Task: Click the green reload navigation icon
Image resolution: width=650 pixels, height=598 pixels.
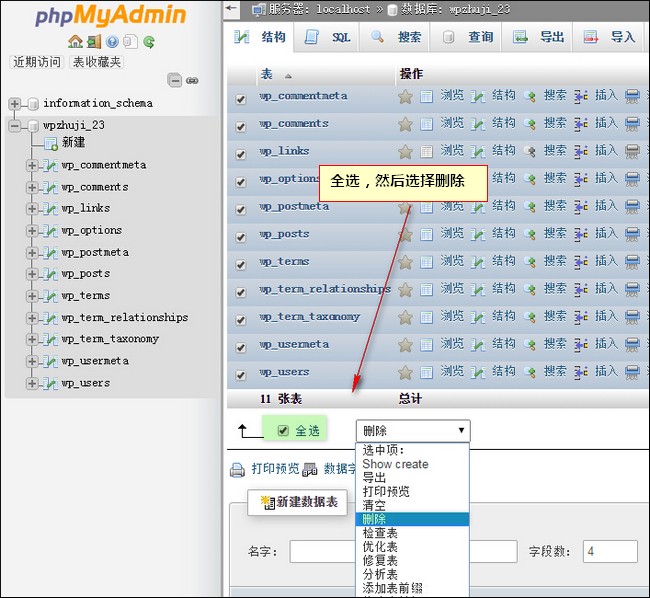Action: pos(149,41)
